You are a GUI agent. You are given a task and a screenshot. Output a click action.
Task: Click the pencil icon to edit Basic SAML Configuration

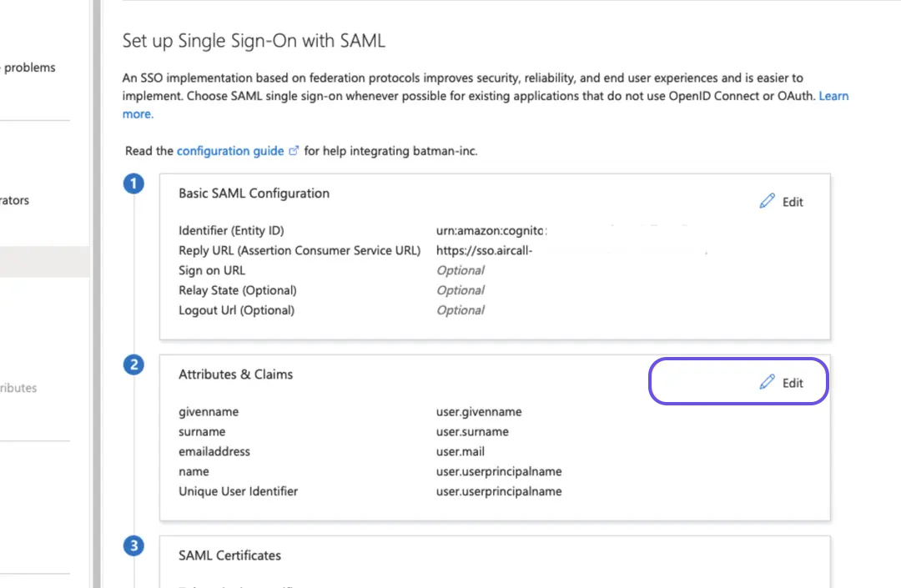point(768,201)
